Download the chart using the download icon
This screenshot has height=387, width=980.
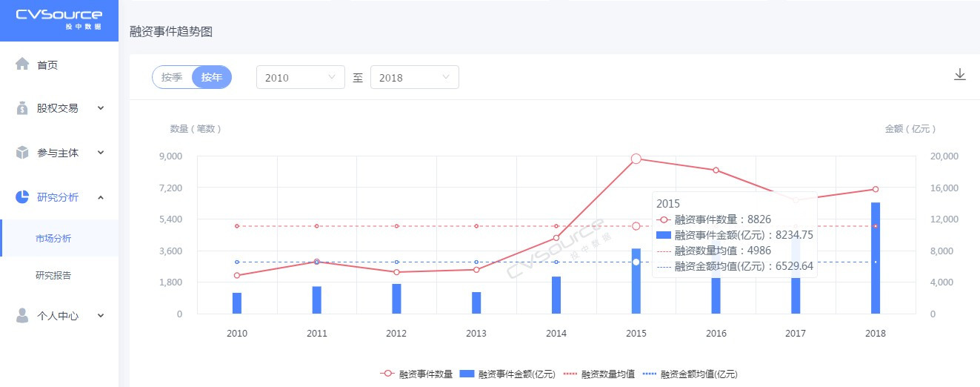click(960, 74)
